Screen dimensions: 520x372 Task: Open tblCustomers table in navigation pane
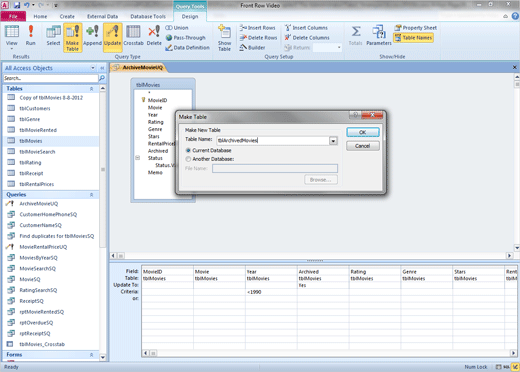[x=35, y=108]
